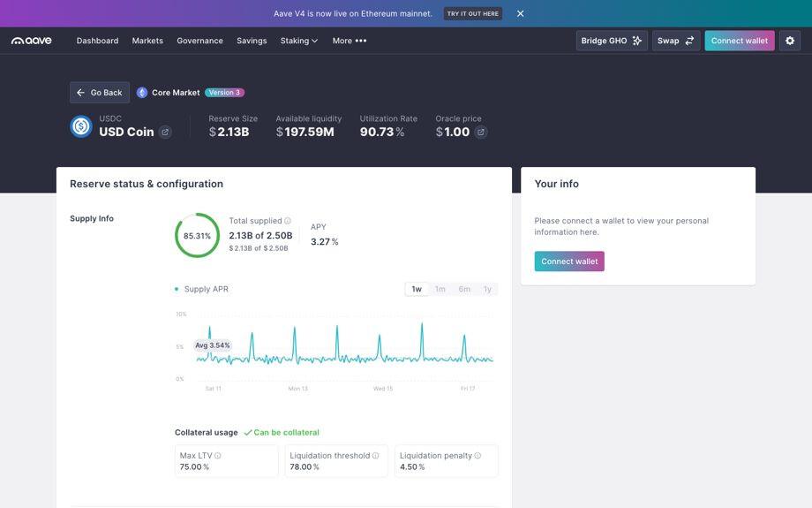812x508 pixels.
Task: Open the settings gear icon
Action: click(x=790, y=41)
